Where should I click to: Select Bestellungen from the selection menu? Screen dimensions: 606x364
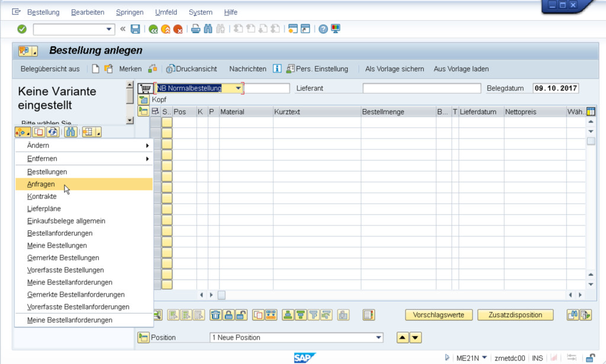tap(84, 172)
